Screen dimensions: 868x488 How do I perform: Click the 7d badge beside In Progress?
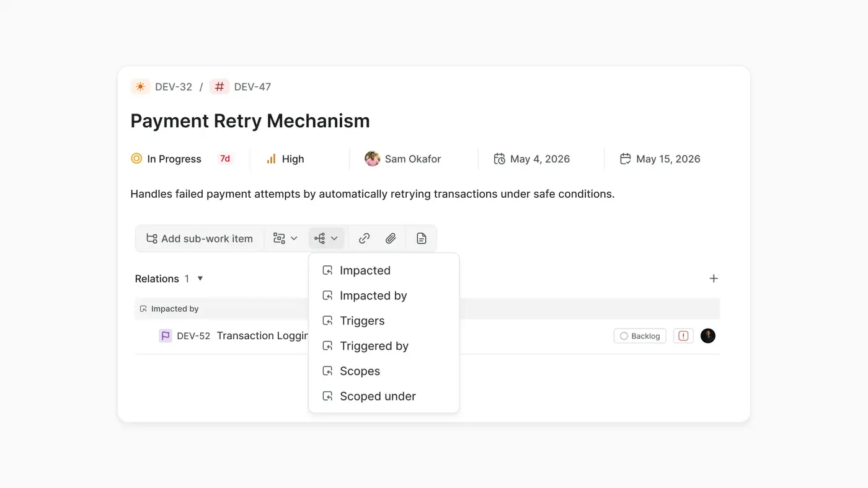(225, 159)
